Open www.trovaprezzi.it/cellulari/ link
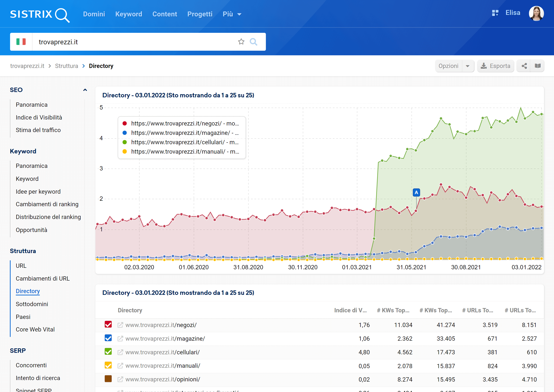554x392 pixels. [x=162, y=352]
